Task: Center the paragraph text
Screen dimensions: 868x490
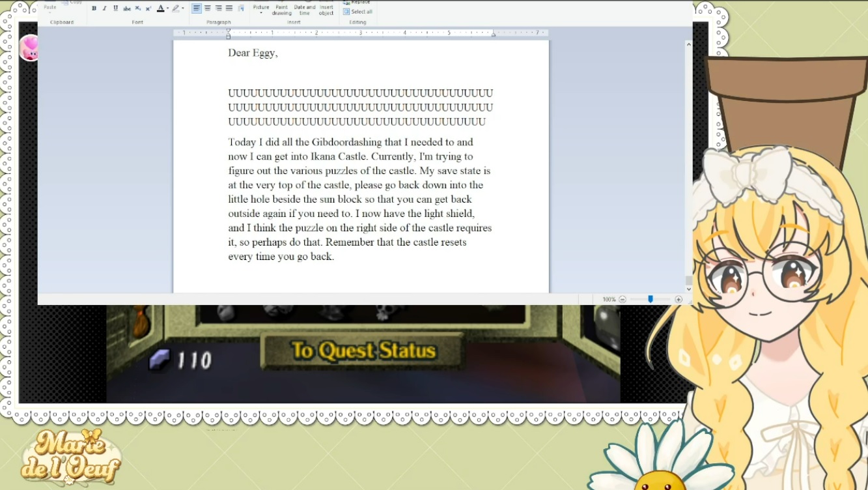Action: pos(208,8)
